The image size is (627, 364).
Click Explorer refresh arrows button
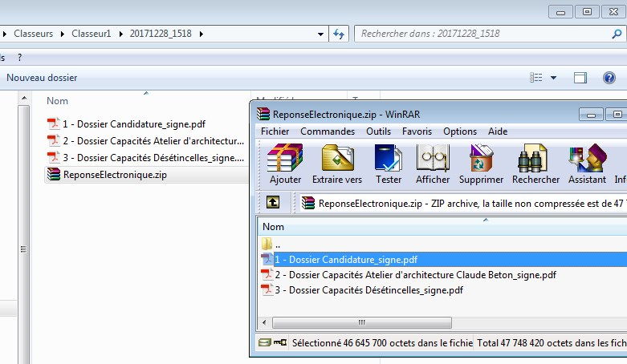(339, 34)
